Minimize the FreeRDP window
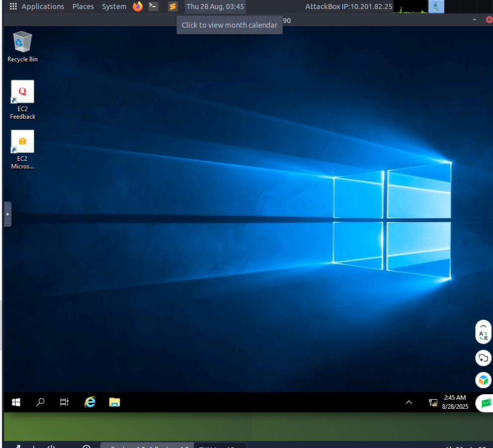This screenshot has height=448, width=493. pyautogui.click(x=474, y=20)
